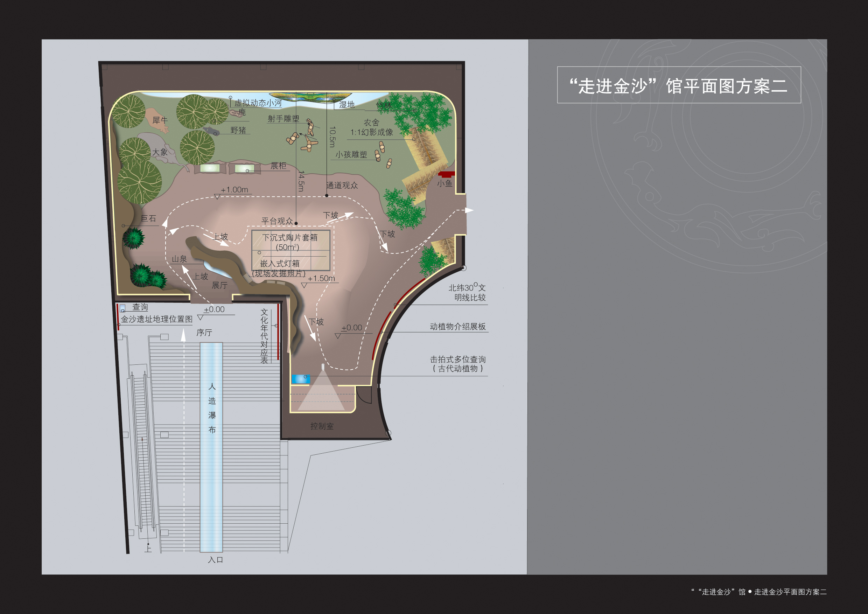
Task: Click the 入口 entrance label at bottom
Action: pyautogui.click(x=216, y=559)
